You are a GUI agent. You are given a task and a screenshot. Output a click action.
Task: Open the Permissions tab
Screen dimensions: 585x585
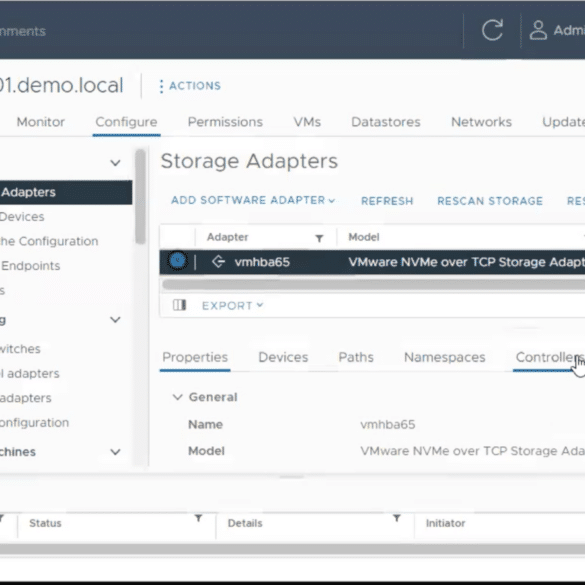pyautogui.click(x=225, y=122)
